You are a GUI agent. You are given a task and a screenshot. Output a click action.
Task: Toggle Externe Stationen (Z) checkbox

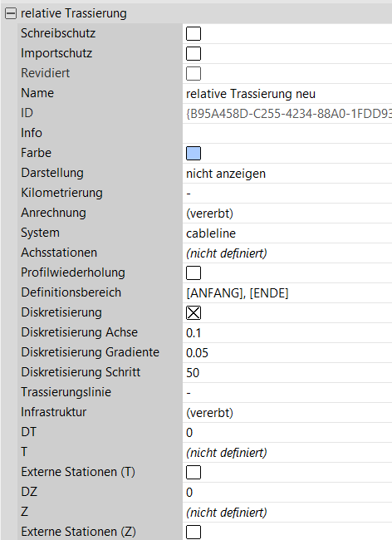coord(194,532)
